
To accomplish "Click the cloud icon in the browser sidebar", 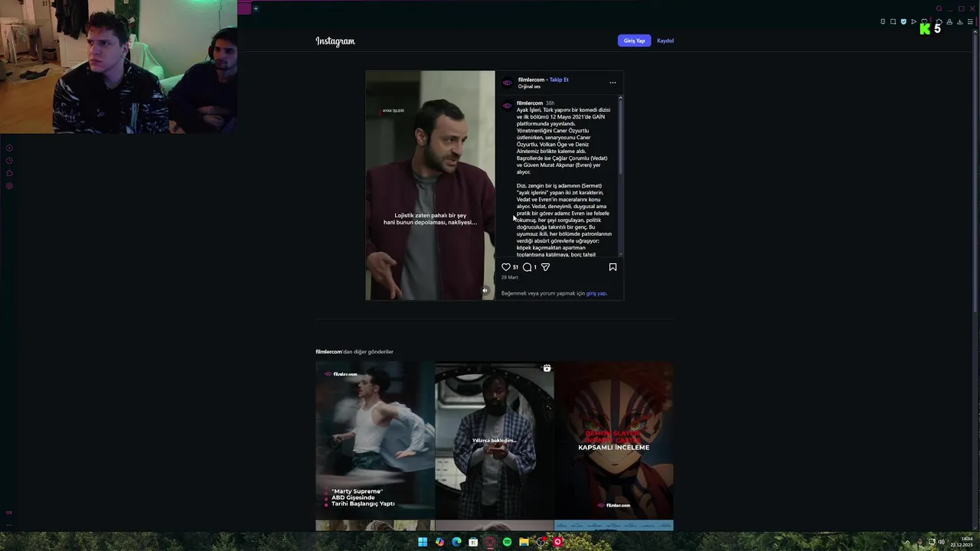I will pyautogui.click(x=9, y=173).
